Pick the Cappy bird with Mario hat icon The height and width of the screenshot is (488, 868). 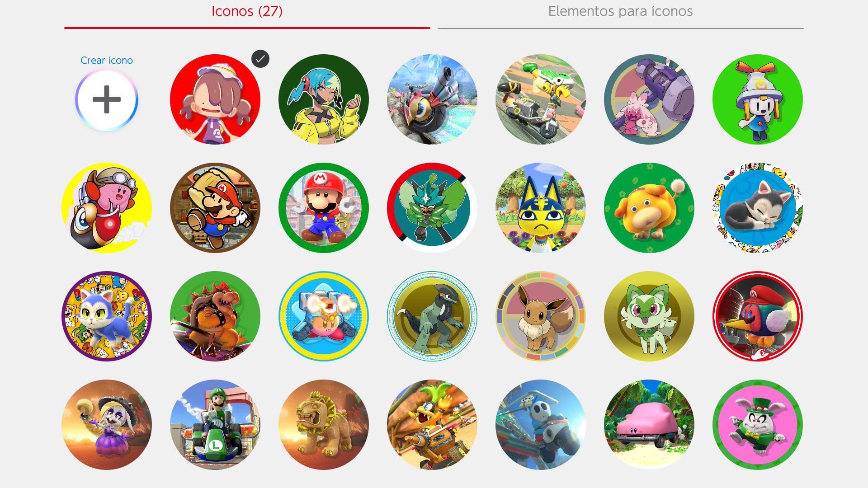(x=758, y=316)
